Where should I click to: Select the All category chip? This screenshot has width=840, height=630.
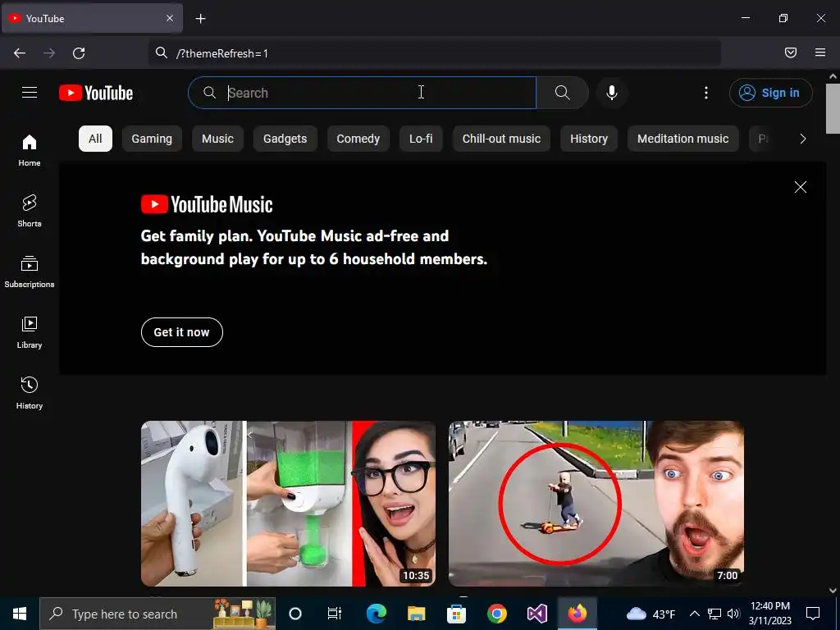pyautogui.click(x=95, y=139)
